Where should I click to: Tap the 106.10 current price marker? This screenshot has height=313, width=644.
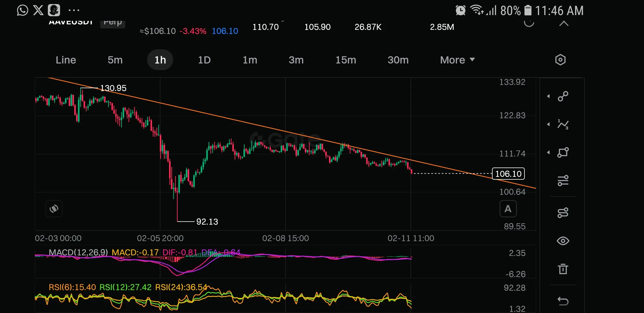tap(508, 174)
